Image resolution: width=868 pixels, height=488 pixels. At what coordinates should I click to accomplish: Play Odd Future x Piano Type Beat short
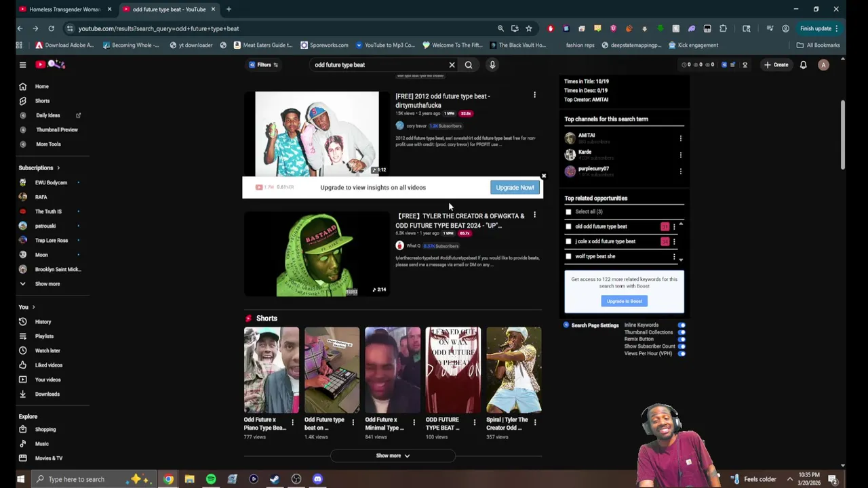271,370
